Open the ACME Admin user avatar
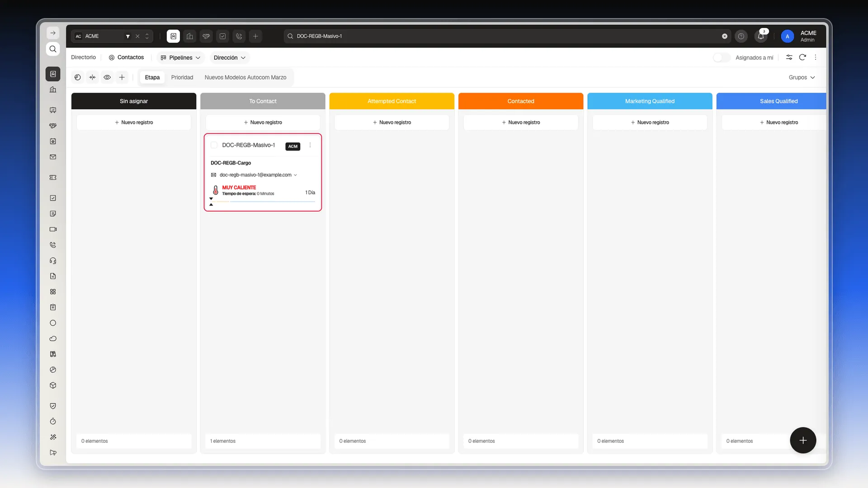Image resolution: width=868 pixels, height=488 pixels. (787, 36)
